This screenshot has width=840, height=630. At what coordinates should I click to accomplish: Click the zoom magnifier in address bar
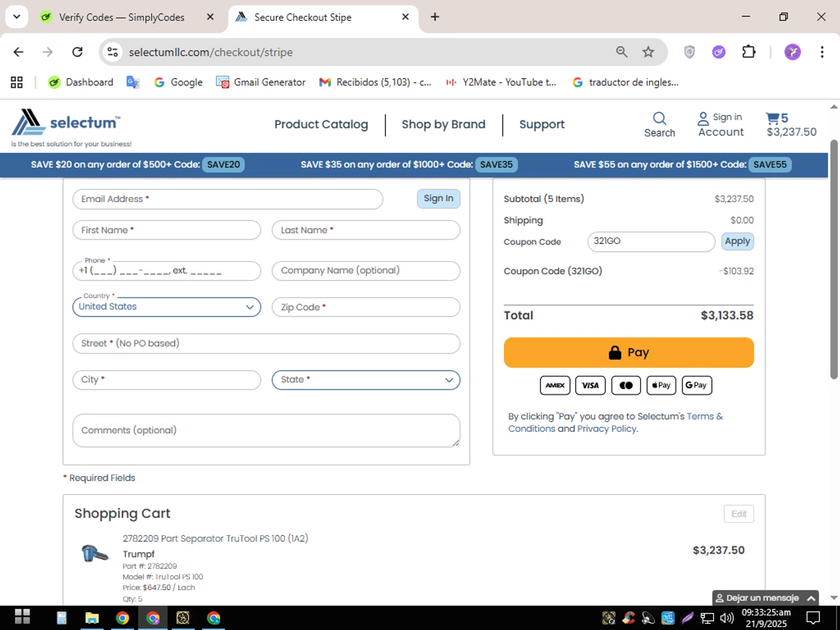pyautogui.click(x=622, y=52)
